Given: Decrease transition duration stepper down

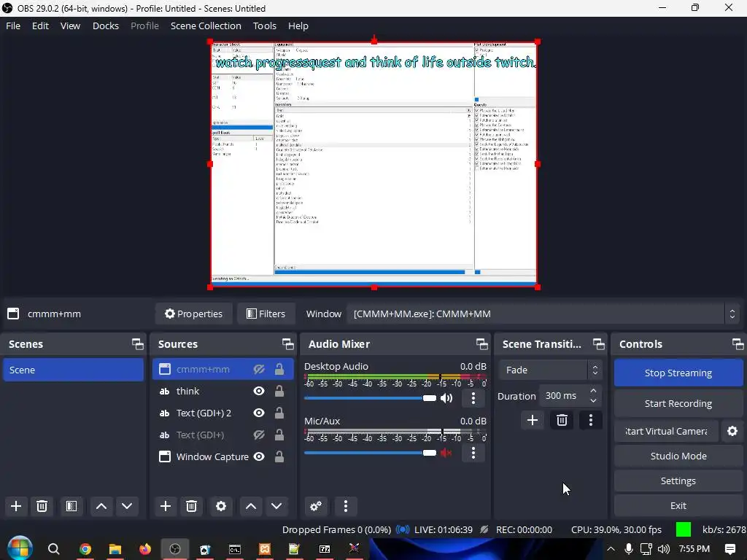Looking at the screenshot, I should (593, 400).
